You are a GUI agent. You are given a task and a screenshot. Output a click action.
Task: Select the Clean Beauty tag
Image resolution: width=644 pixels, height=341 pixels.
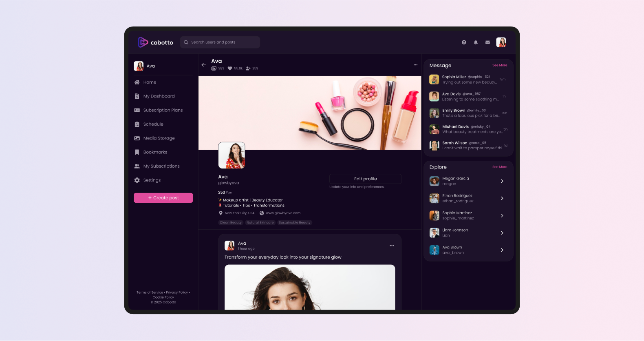tap(231, 223)
